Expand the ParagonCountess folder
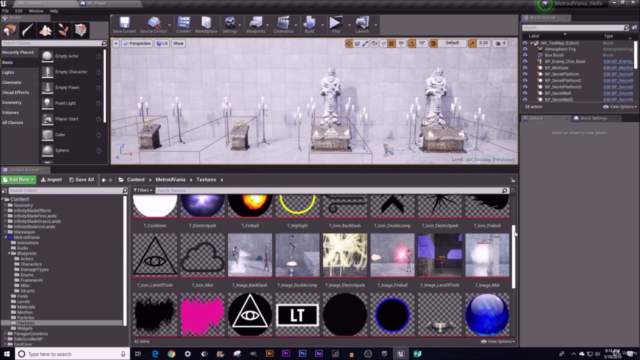Screen dimensions: 640x360 click(5, 334)
